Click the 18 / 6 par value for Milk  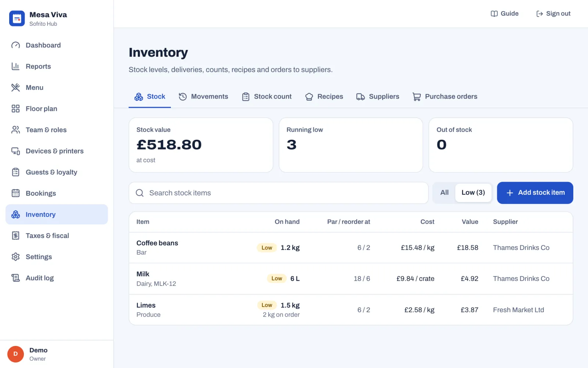[x=362, y=279]
